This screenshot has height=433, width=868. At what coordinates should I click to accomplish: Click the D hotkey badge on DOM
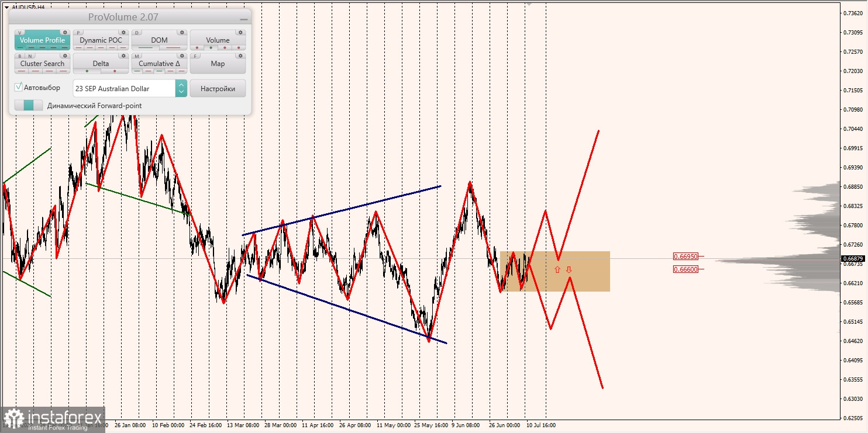click(x=137, y=33)
